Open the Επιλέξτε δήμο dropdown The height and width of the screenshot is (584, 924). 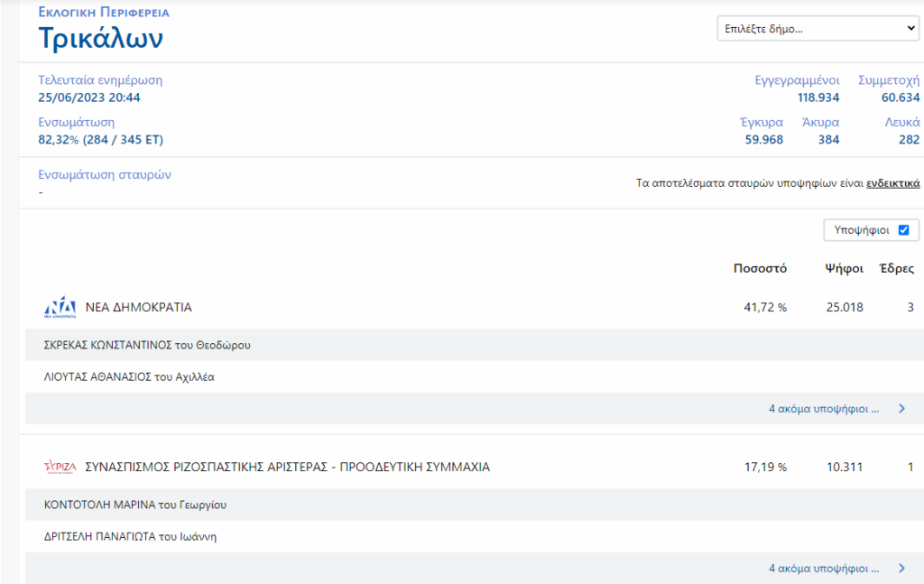click(x=818, y=28)
